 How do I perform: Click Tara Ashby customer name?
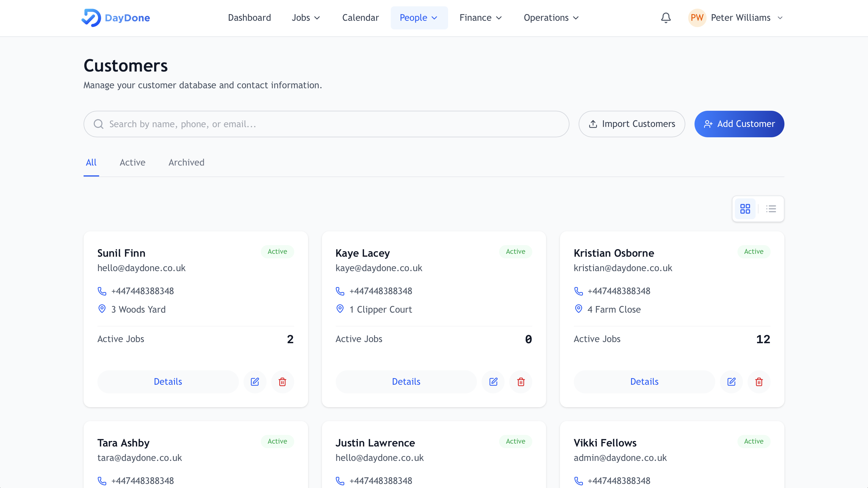pyautogui.click(x=123, y=443)
